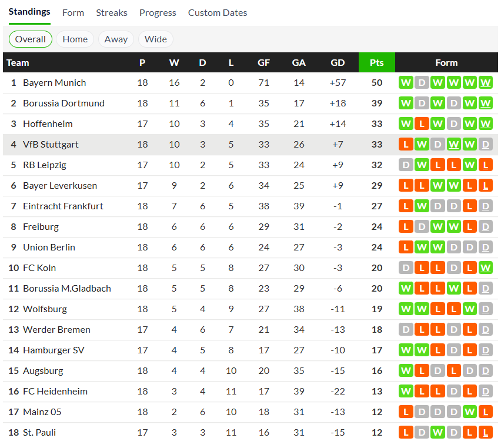Viewport: 501px width, 448px height.
Task: Click Bayern Munich's most recent form badge
Action: [486, 83]
